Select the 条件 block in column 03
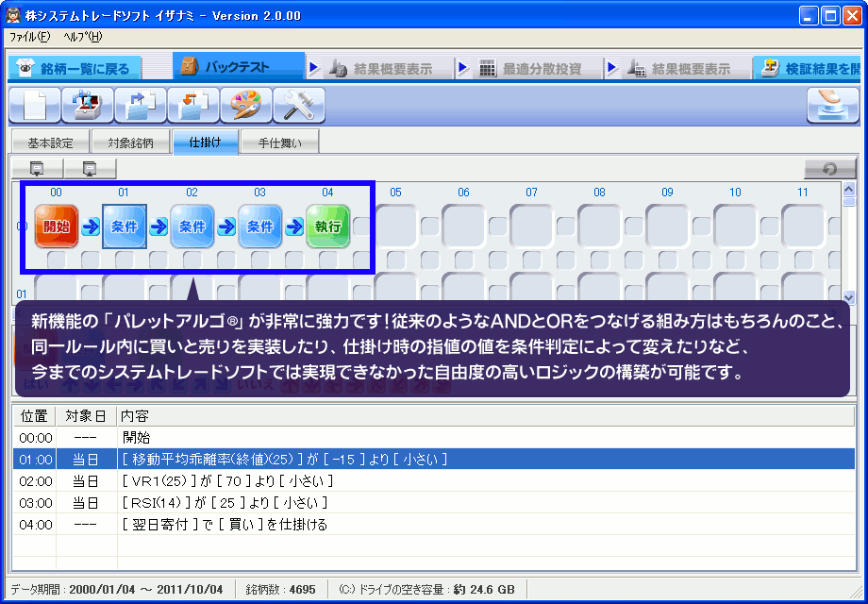Screen dimensions: 868x604 [260, 226]
